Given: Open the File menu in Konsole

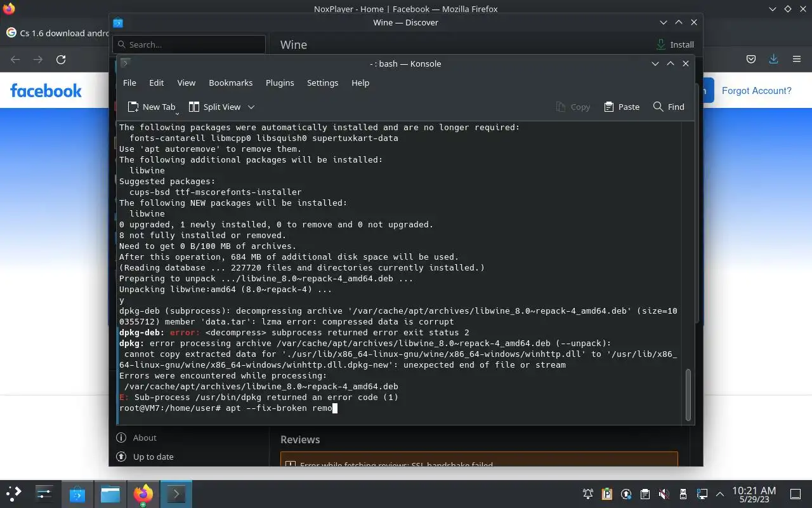Looking at the screenshot, I should pyautogui.click(x=129, y=83).
